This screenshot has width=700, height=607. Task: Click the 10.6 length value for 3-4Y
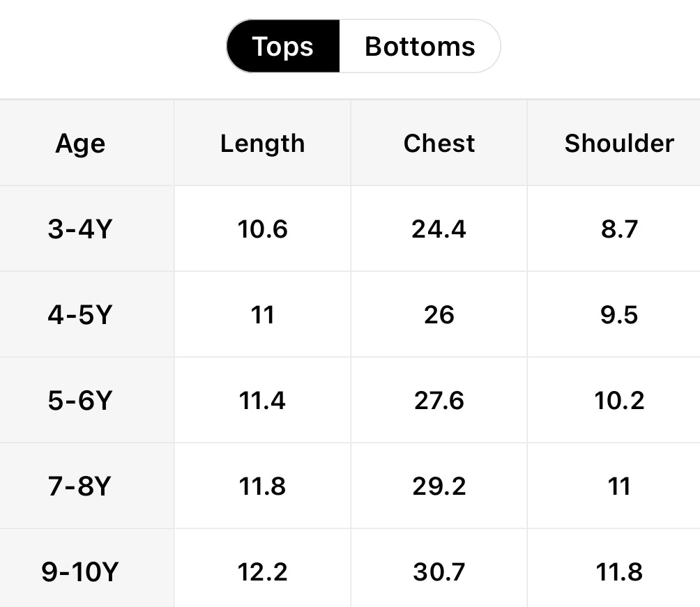click(263, 229)
